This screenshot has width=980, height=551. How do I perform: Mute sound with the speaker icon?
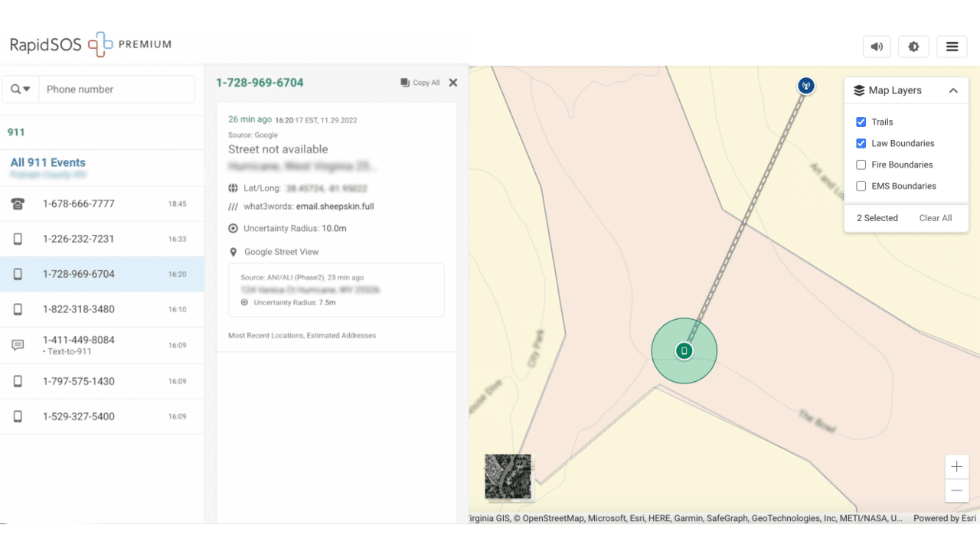[x=877, y=47]
